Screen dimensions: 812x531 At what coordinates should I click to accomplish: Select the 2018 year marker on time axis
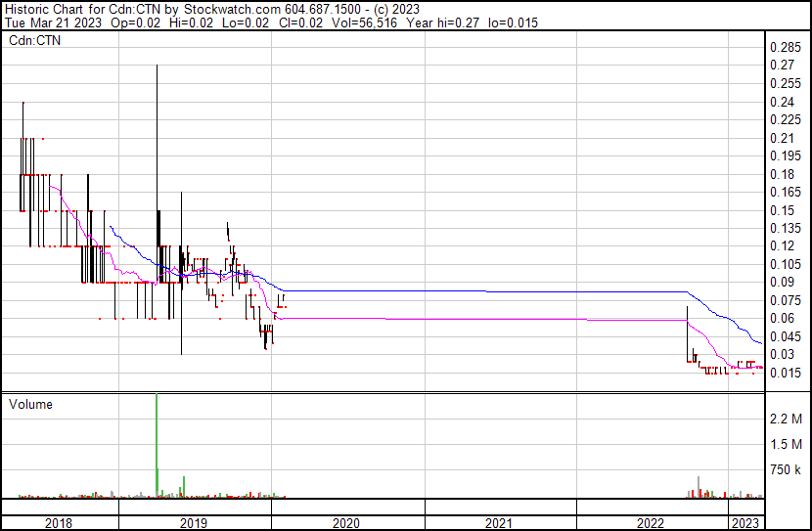point(61,522)
